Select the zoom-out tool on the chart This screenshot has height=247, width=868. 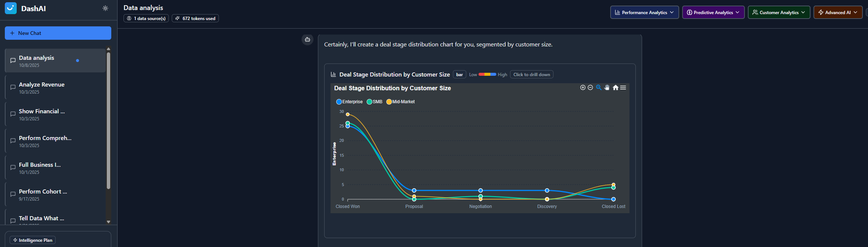590,88
